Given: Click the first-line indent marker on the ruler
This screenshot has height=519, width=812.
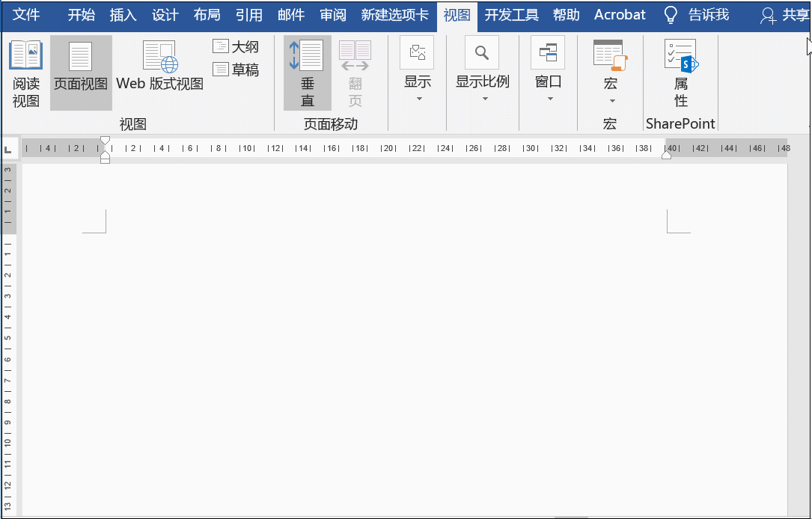Looking at the screenshot, I should point(105,139).
